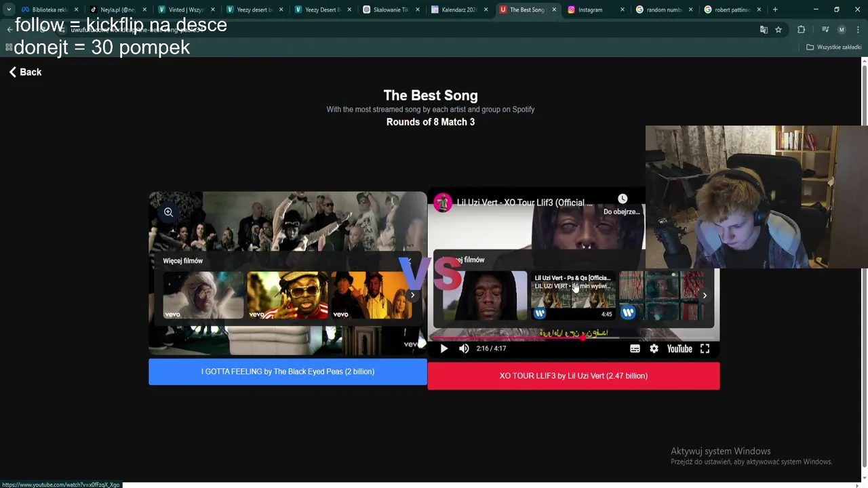Switch to the robert pattins tab
This screenshot has width=868, height=488.
click(732, 9)
